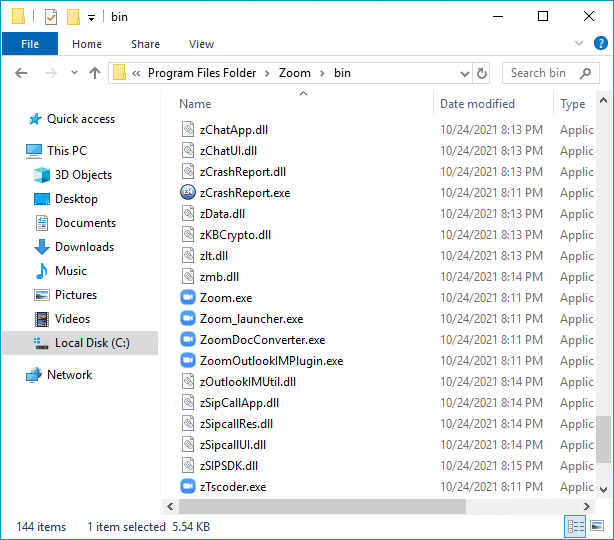Navigate to Program Files Folder breadcrumb
614x540 pixels.
click(202, 73)
